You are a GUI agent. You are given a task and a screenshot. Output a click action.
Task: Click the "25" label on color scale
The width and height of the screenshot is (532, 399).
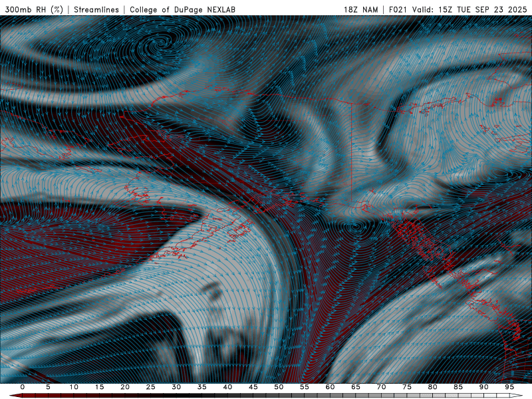[x=151, y=387]
